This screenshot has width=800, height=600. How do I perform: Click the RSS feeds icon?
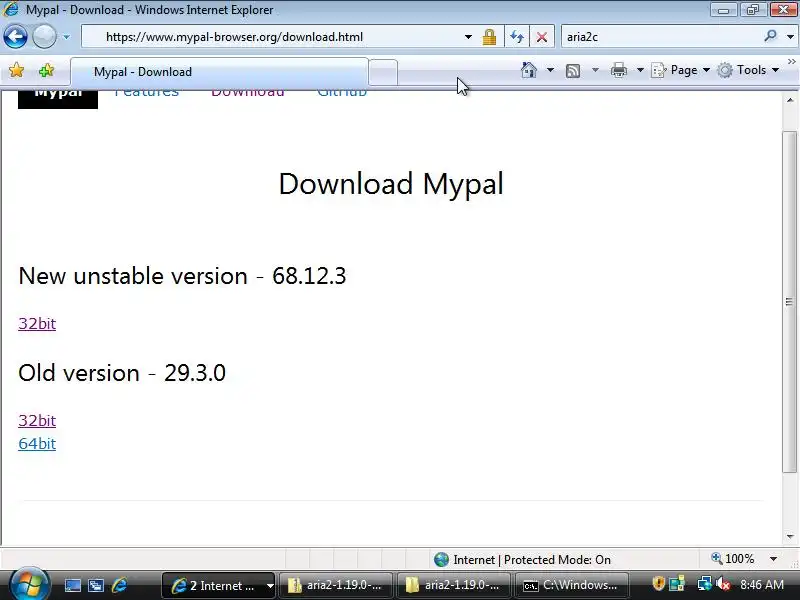click(573, 70)
